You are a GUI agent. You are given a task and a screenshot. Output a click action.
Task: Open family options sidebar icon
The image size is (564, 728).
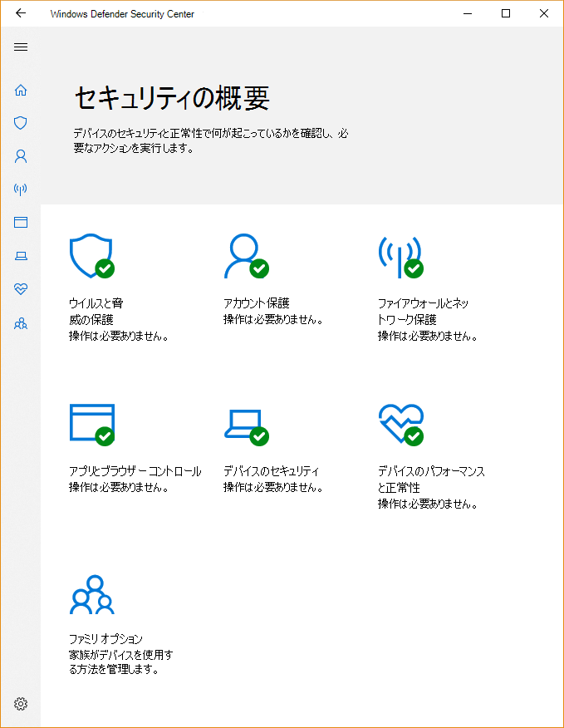[x=21, y=323]
